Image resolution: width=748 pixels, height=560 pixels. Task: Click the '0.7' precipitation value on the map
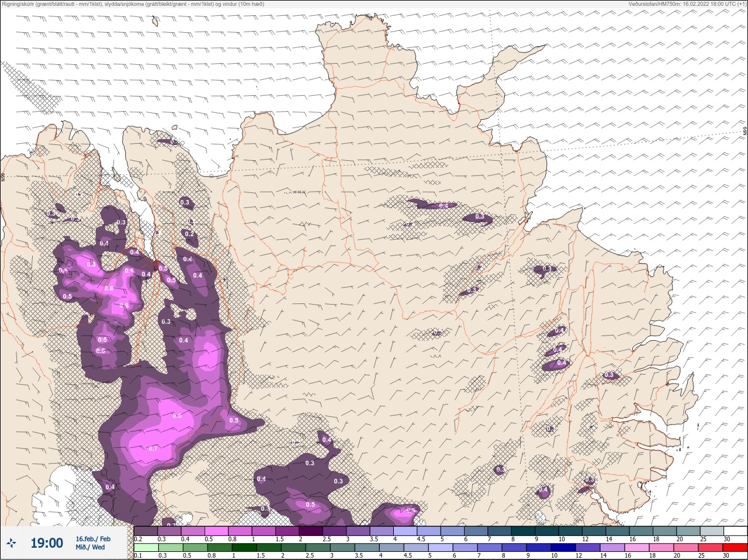pos(153,448)
